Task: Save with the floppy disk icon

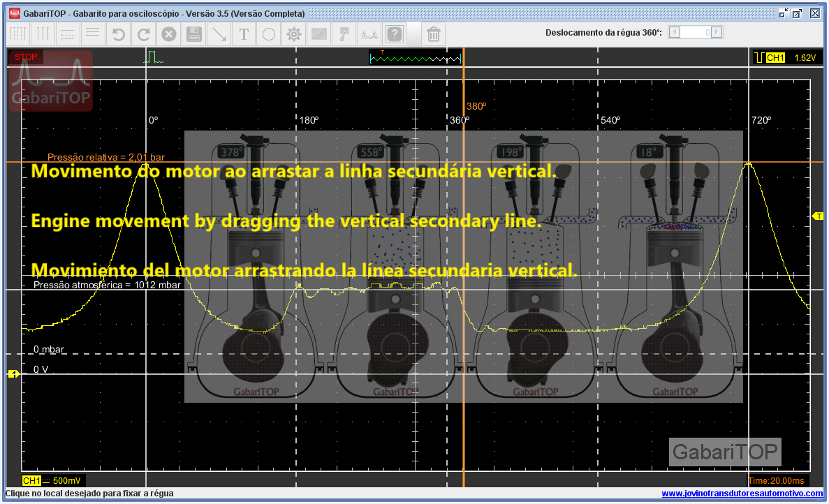Action: pos(194,34)
